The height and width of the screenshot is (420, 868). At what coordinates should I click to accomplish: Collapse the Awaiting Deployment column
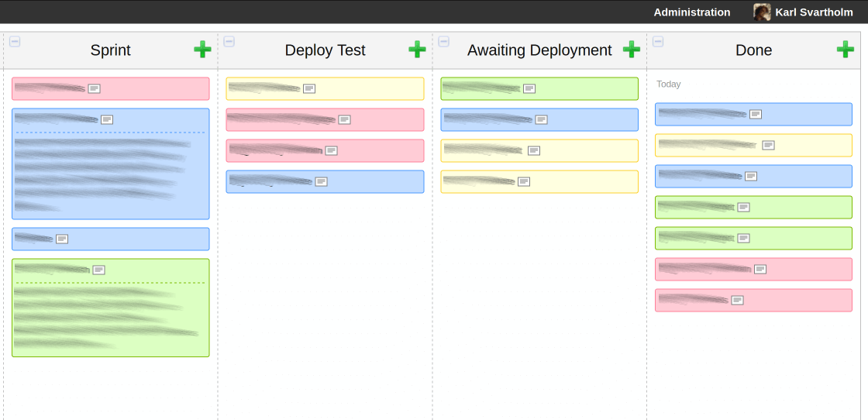444,42
